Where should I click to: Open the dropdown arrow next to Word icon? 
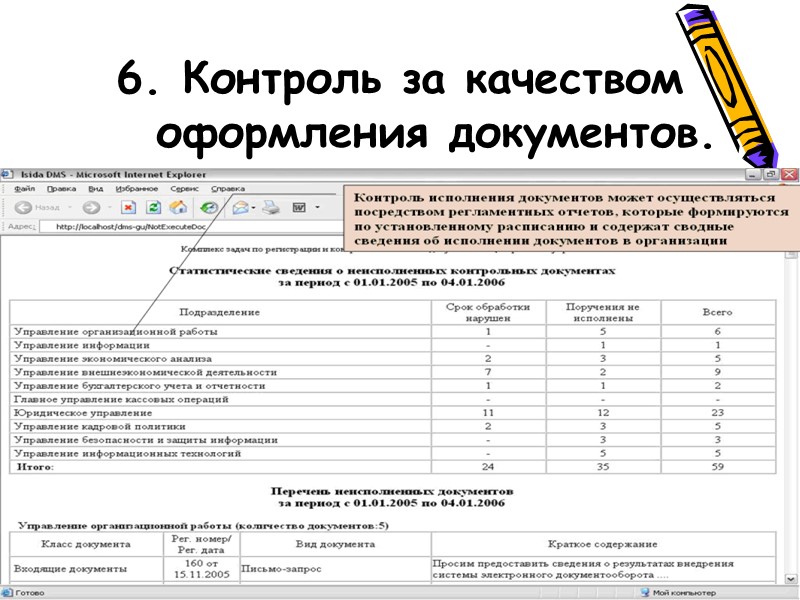317,207
